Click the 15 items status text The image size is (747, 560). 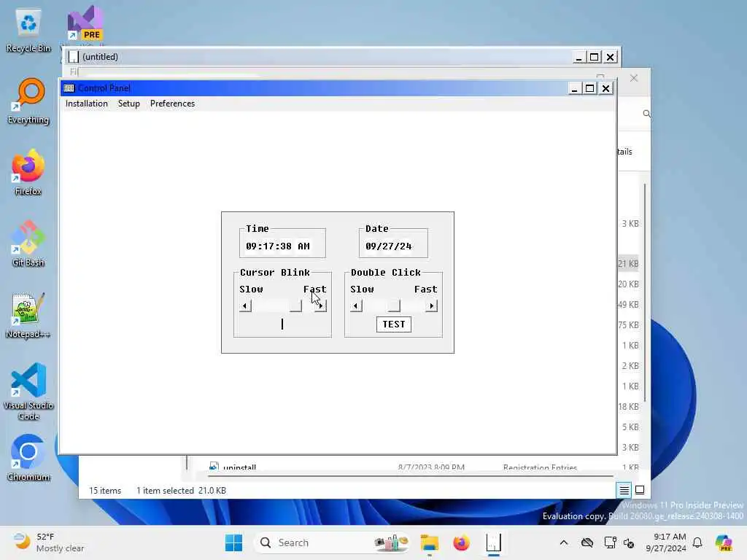105,491
